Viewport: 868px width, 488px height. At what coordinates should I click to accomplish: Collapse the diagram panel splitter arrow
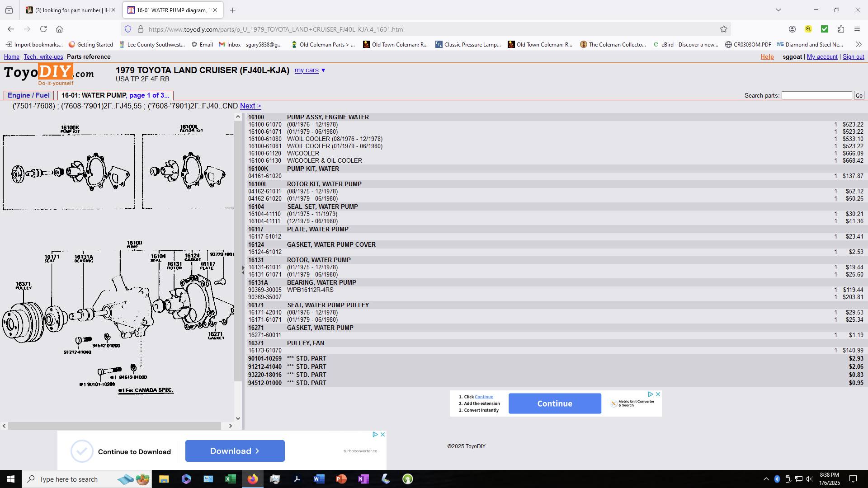click(x=243, y=270)
